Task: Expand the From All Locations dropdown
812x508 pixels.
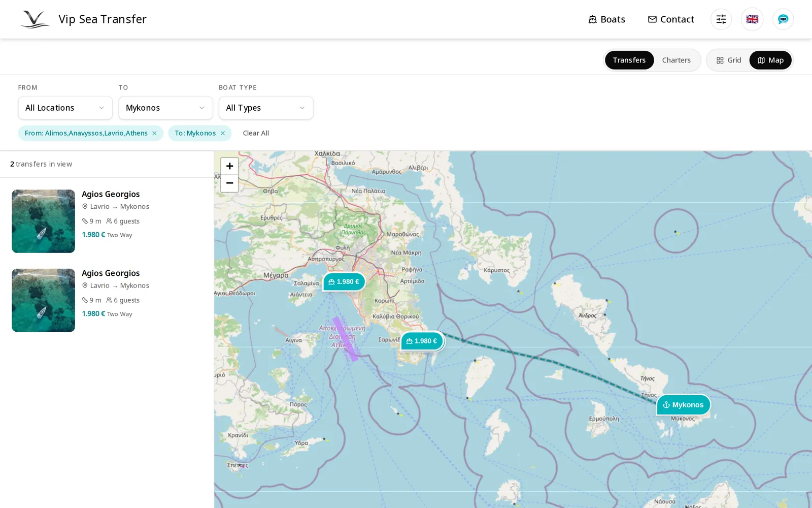Action: (x=65, y=108)
